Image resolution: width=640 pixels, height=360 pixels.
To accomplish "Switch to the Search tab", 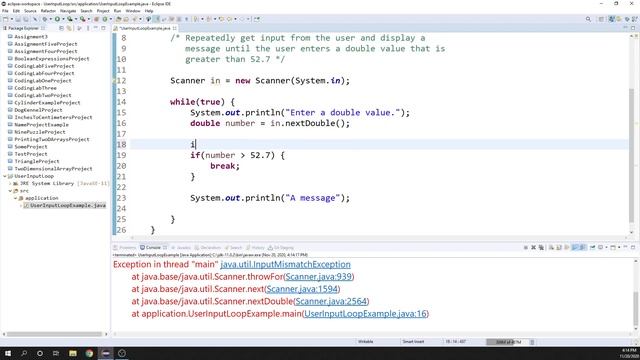I will 233,248.
